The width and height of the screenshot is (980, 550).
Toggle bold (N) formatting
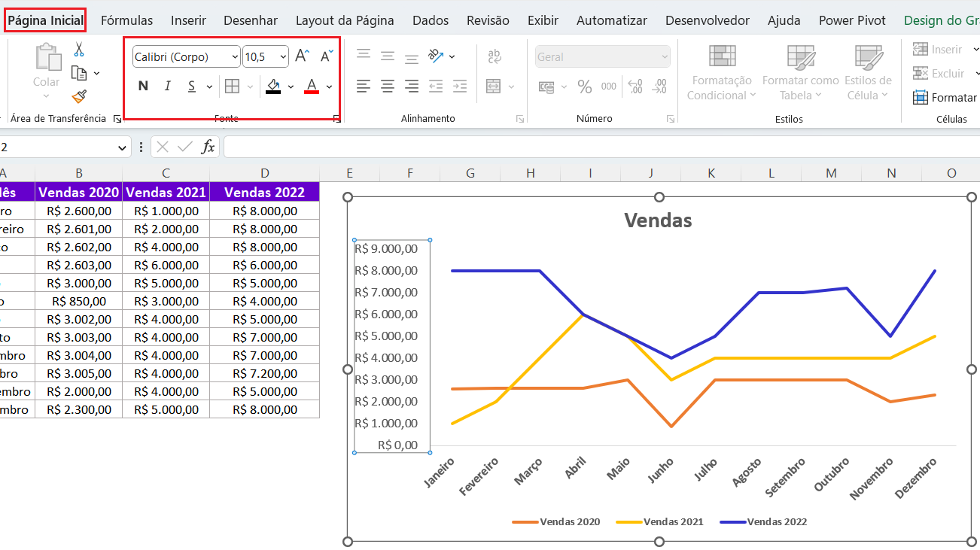[143, 87]
